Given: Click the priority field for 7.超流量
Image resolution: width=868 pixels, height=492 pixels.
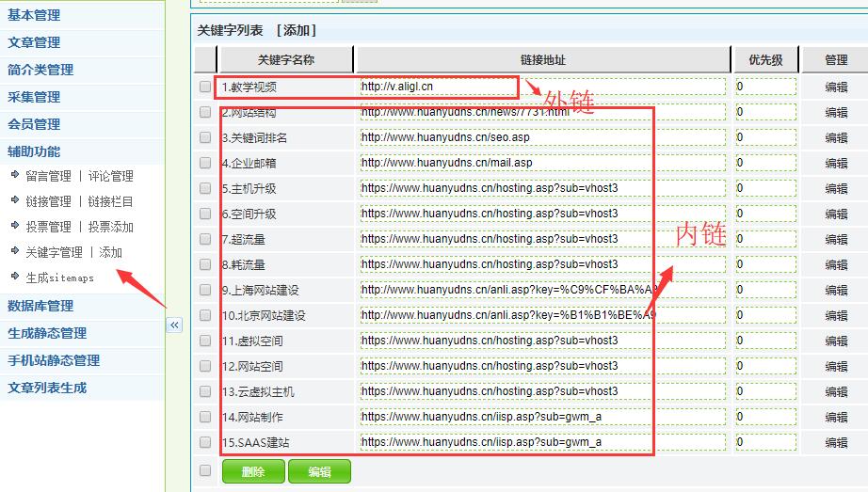Looking at the screenshot, I should tap(764, 239).
